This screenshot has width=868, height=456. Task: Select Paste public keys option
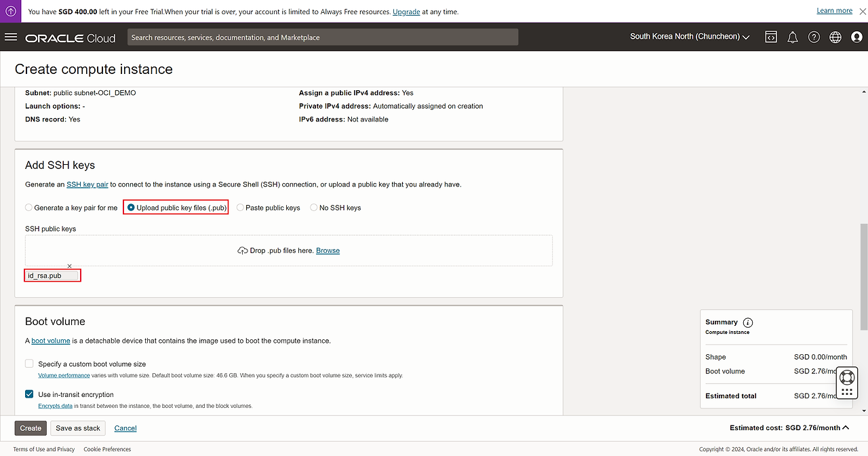coord(240,208)
